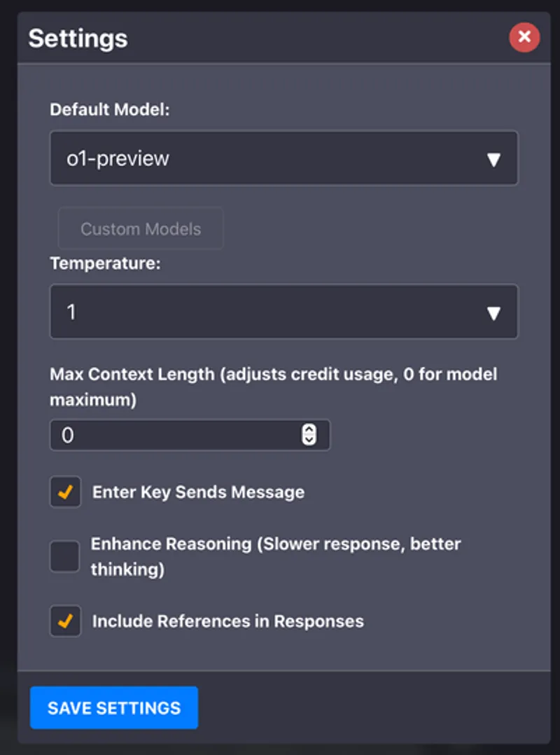Click the up arrow on the number stepper

tap(310, 430)
